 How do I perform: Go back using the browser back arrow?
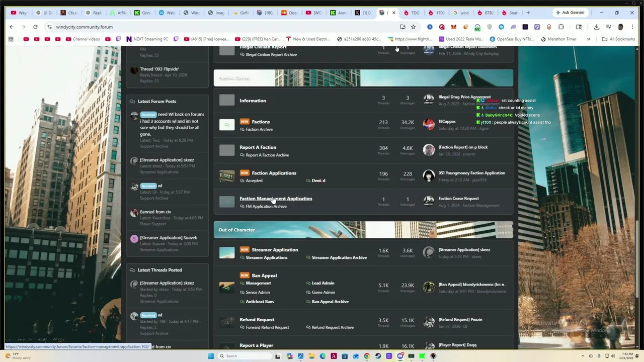point(11,27)
